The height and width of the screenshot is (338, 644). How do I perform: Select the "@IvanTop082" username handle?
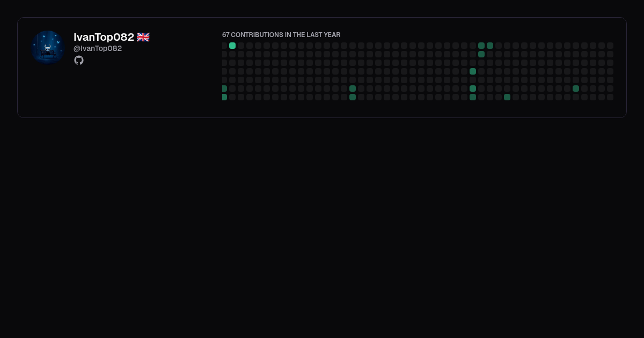[98, 48]
